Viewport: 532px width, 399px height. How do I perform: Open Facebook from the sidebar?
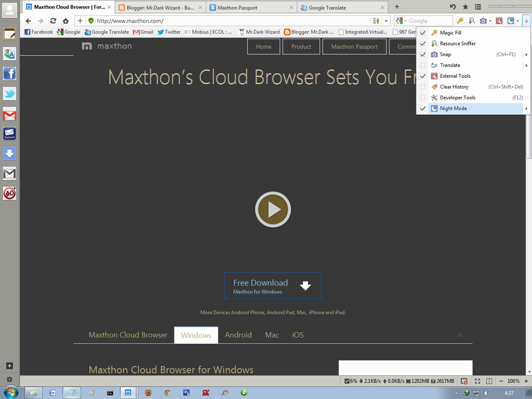click(x=10, y=74)
